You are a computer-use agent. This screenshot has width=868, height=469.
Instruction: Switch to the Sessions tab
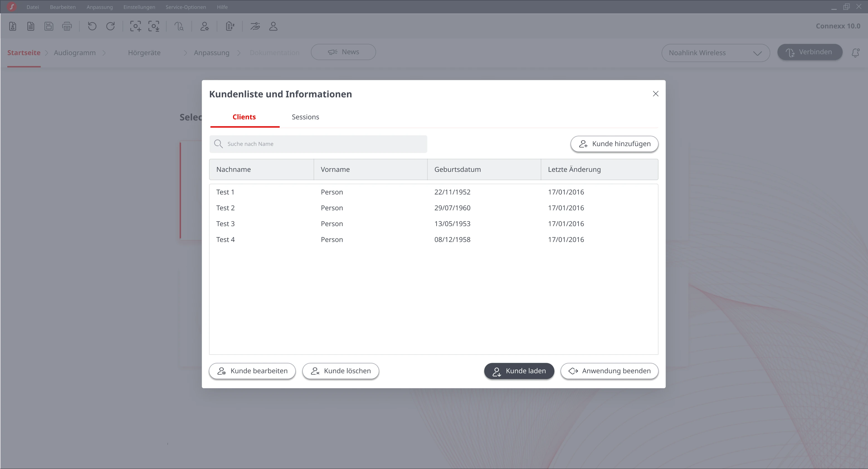coord(305,117)
